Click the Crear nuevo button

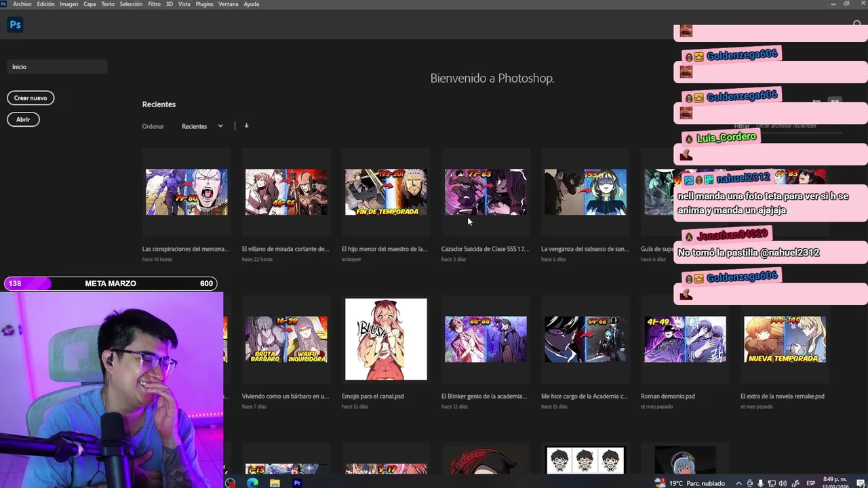(x=31, y=98)
